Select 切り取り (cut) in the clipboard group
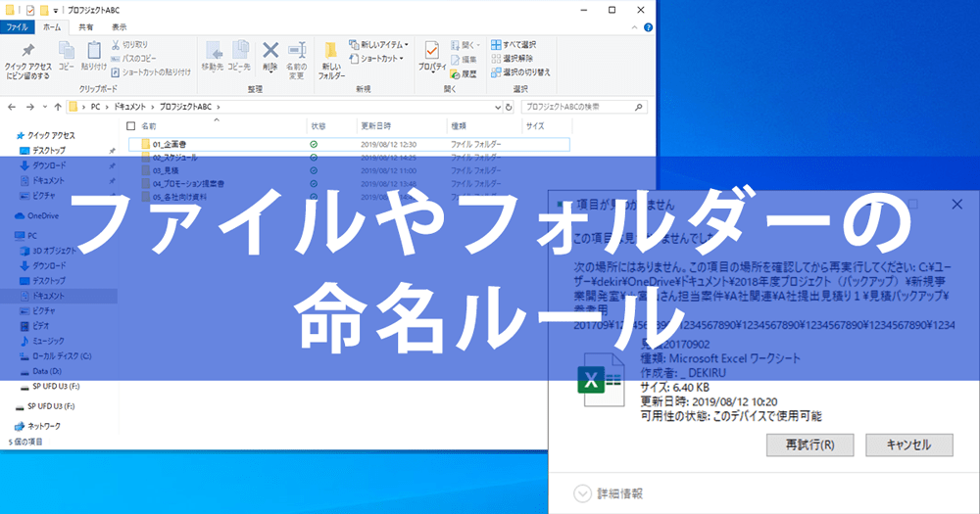The height and width of the screenshot is (514, 980). pyautogui.click(x=130, y=45)
